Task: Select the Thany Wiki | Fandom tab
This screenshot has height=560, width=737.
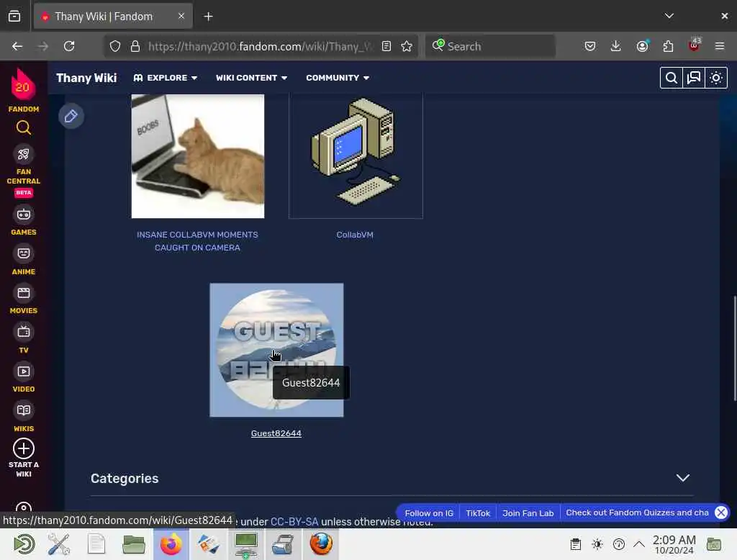Action: click(113, 17)
